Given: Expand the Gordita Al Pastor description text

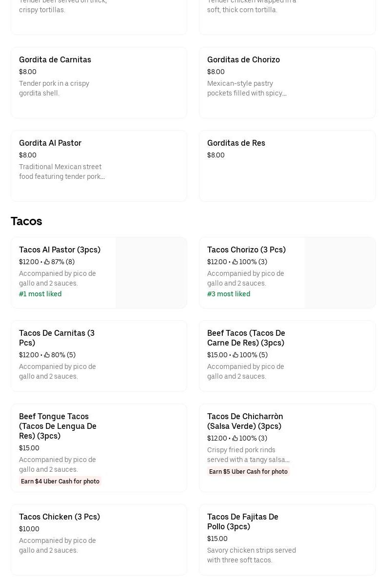Looking at the screenshot, I should tap(62, 172).
